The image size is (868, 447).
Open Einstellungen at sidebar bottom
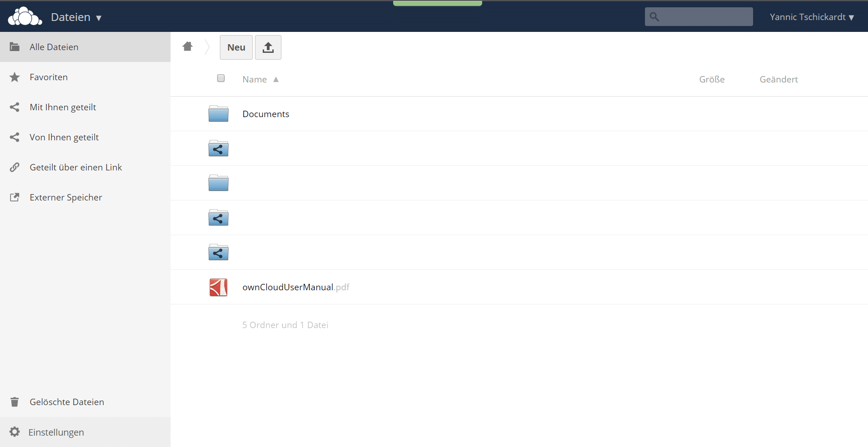tap(56, 432)
